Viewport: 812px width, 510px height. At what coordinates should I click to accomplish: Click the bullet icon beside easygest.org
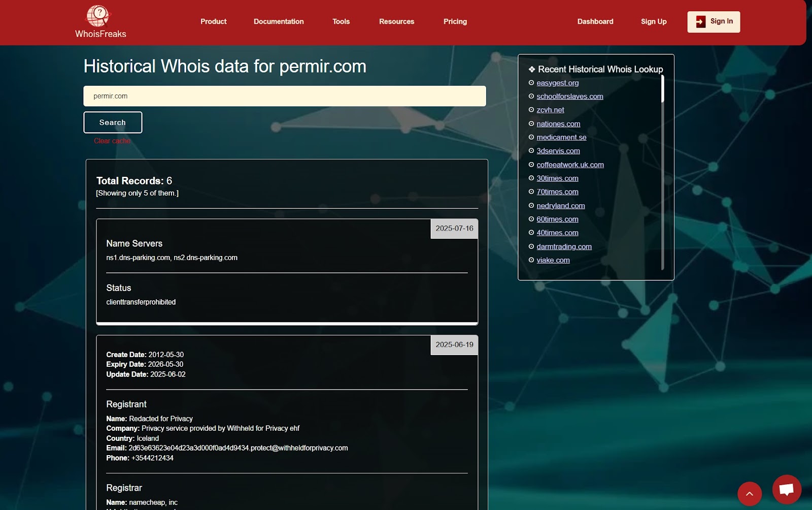(531, 83)
